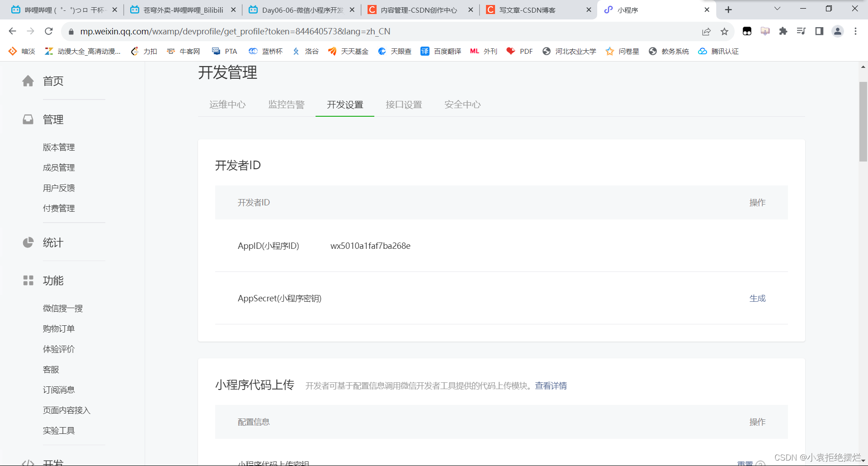Select the 开发设置 tab
Image resolution: width=868 pixels, height=466 pixels.
[345, 105]
